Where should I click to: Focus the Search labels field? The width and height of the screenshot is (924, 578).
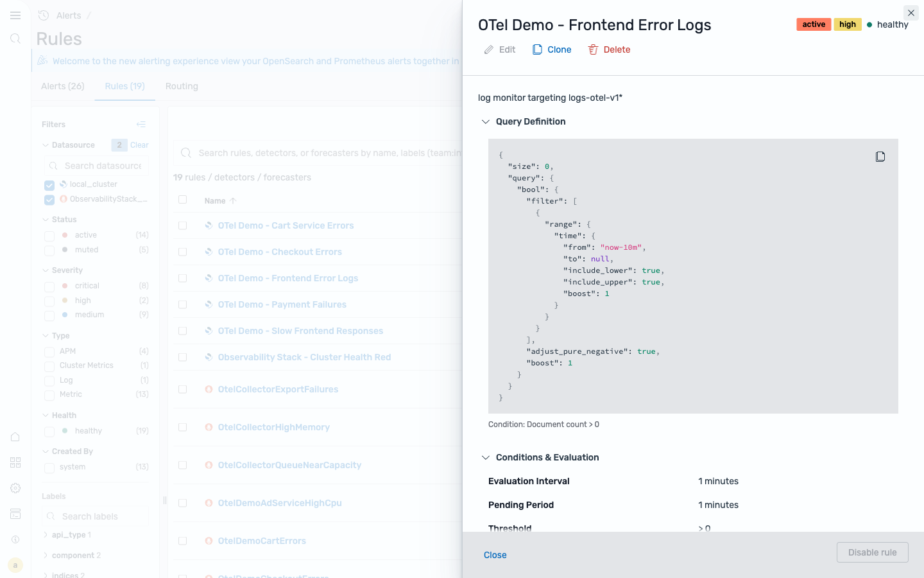point(95,516)
